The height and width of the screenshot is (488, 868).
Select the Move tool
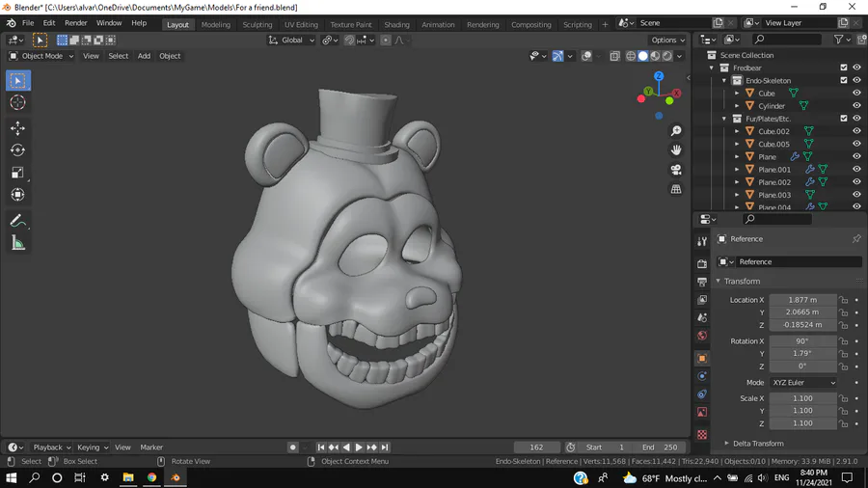(17, 128)
